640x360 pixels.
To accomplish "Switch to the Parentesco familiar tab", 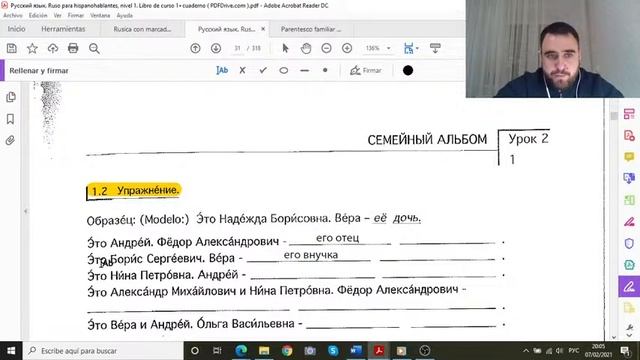I will click(311, 29).
